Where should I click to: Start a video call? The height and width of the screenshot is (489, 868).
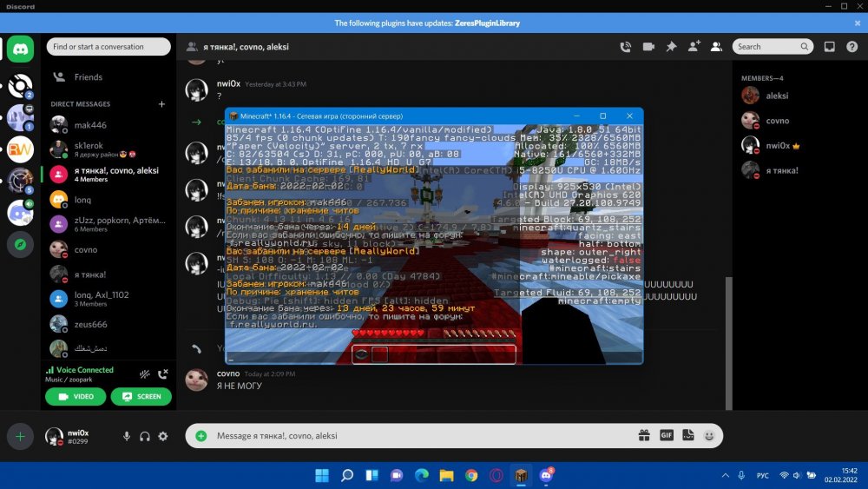point(648,47)
